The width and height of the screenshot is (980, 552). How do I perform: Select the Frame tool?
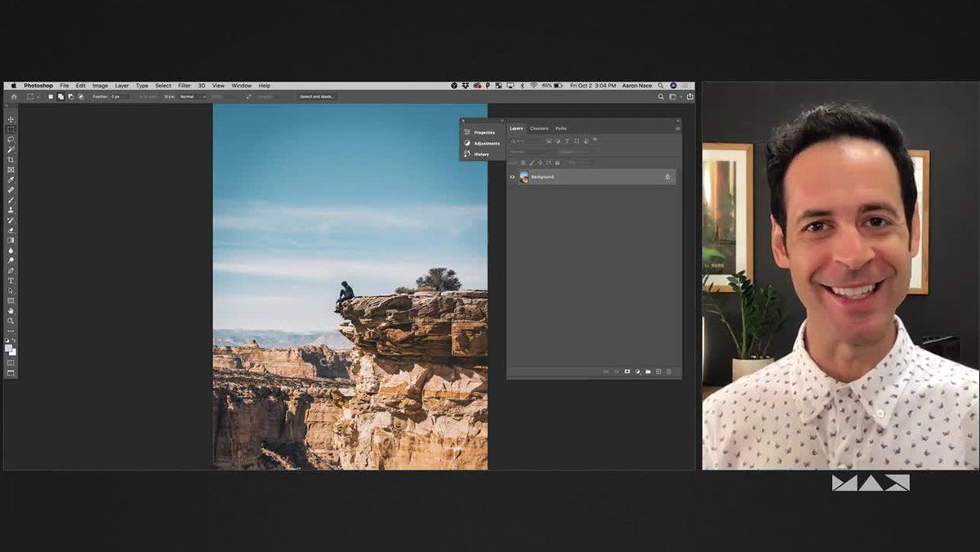pyautogui.click(x=11, y=169)
